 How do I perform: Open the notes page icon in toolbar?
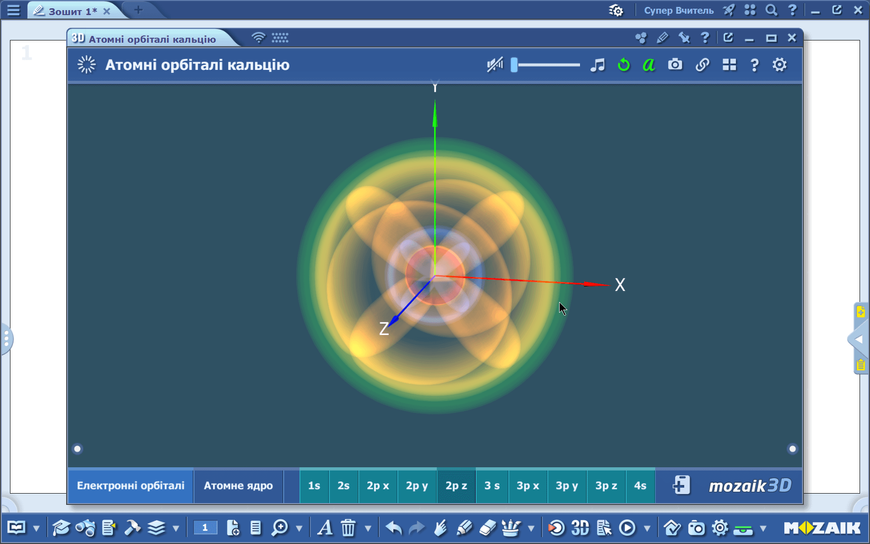pos(109,527)
